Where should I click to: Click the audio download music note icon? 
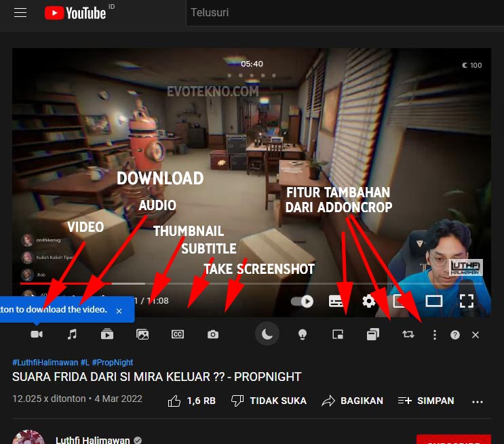coord(72,334)
